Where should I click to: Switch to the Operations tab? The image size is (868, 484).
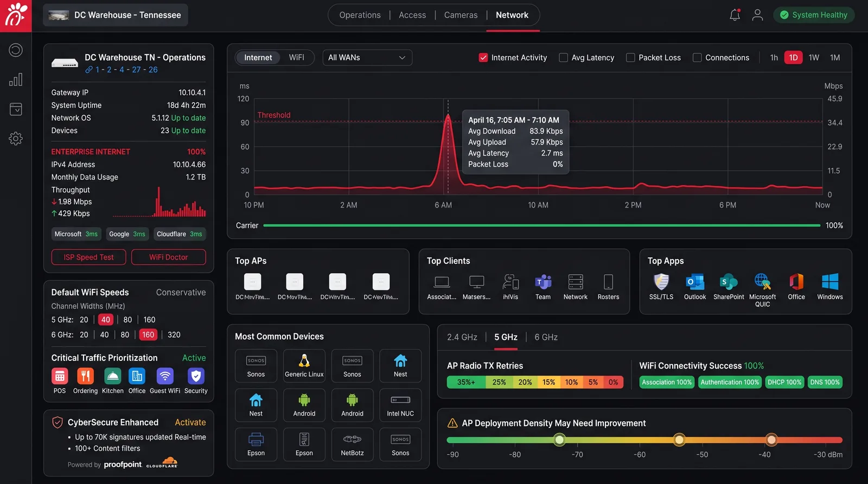360,15
